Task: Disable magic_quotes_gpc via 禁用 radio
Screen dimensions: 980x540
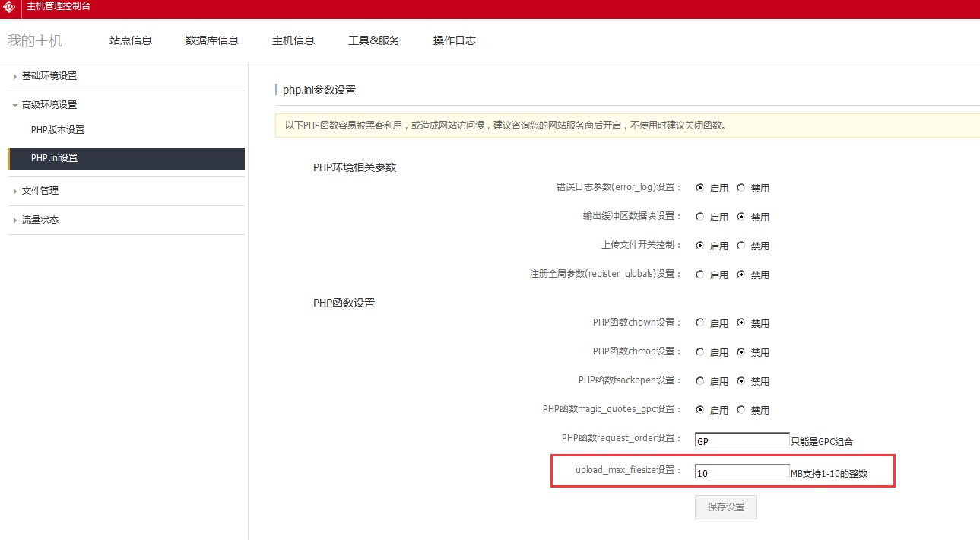Action: coord(741,410)
